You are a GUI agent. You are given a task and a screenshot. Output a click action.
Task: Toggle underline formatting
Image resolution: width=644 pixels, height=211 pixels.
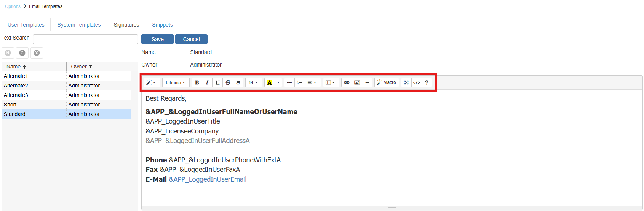point(217,82)
